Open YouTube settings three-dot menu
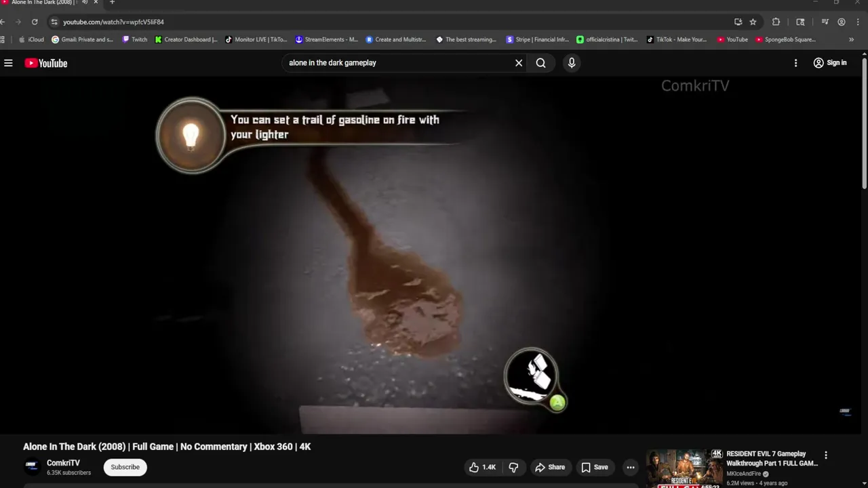The height and width of the screenshot is (488, 868). point(795,63)
